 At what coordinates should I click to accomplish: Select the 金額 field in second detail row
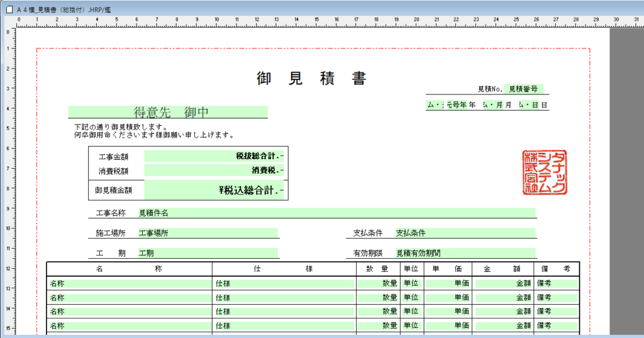(503, 297)
